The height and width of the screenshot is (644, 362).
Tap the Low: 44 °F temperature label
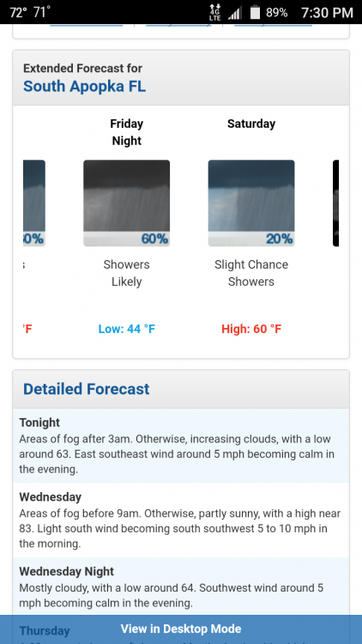pos(126,329)
